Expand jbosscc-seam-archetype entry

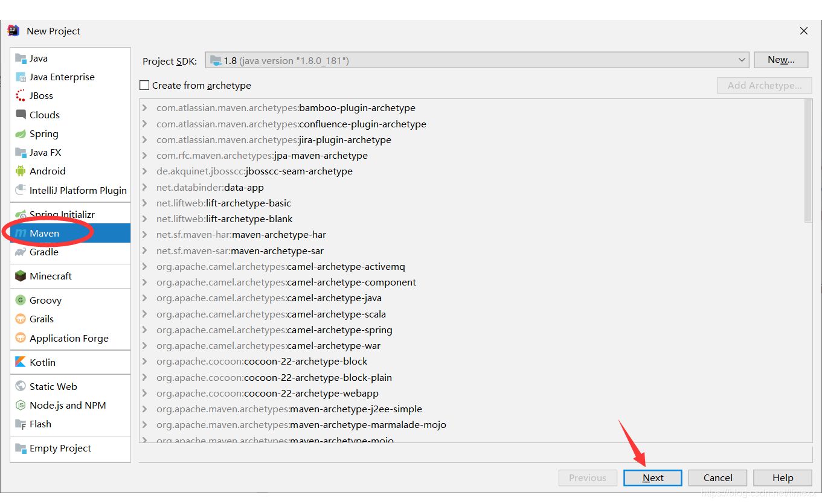coord(145,171)
